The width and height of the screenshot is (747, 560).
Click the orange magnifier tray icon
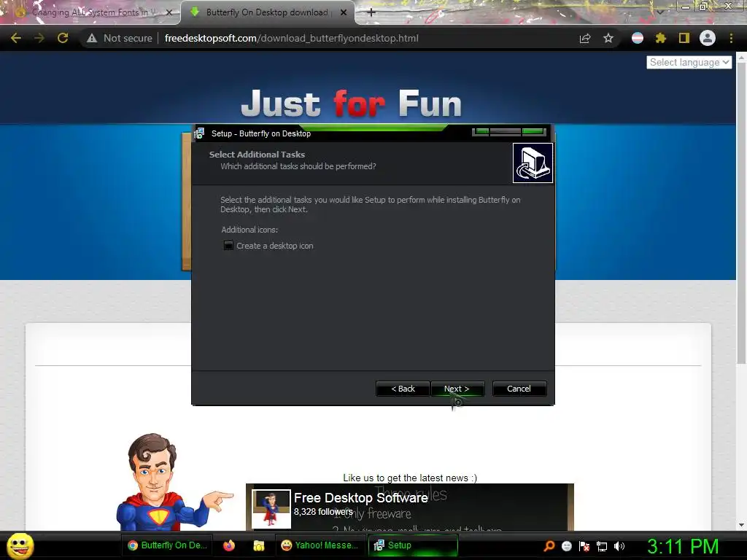pyautogui.click(x=549, y=545)
